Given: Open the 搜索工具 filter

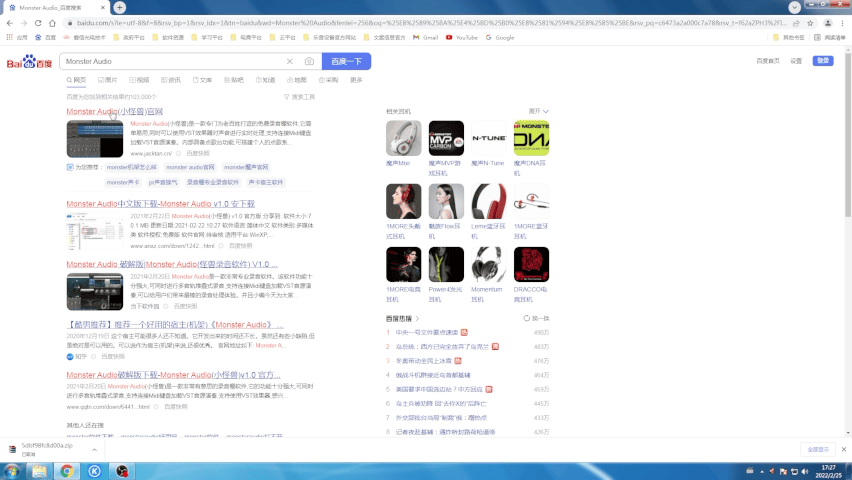Looking at the screenshot, I should click(x=299, y=97).
